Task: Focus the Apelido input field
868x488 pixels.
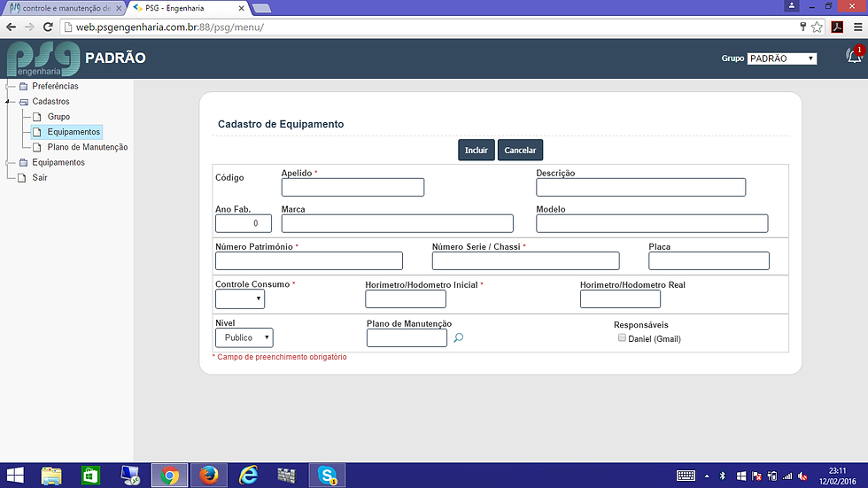Action: [x=353, y=187]
